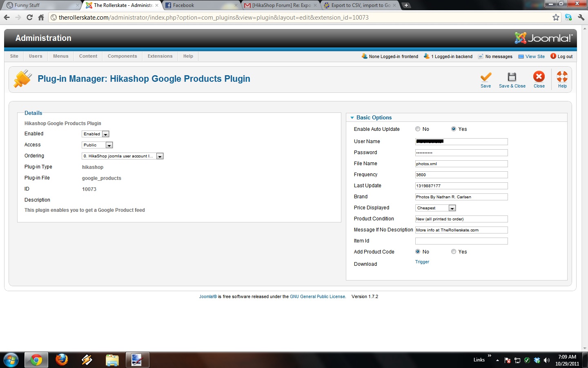Collapse the Basic Options panel

[x=352, y=118]
